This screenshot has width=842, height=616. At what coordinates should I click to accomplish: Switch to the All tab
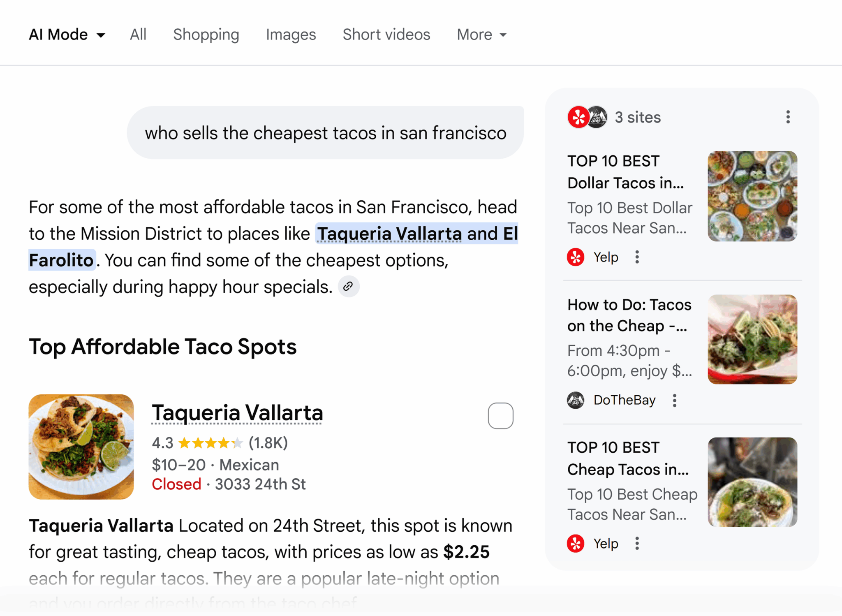138,35
